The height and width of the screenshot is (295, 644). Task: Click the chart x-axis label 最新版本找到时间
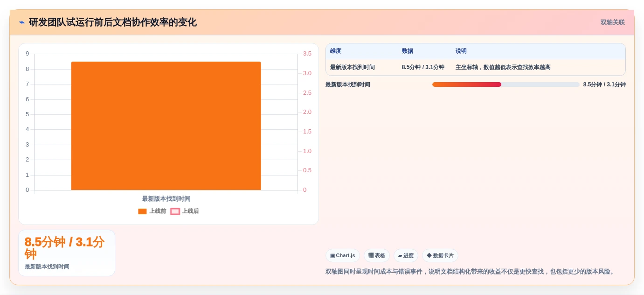click(x=166, y=199)
